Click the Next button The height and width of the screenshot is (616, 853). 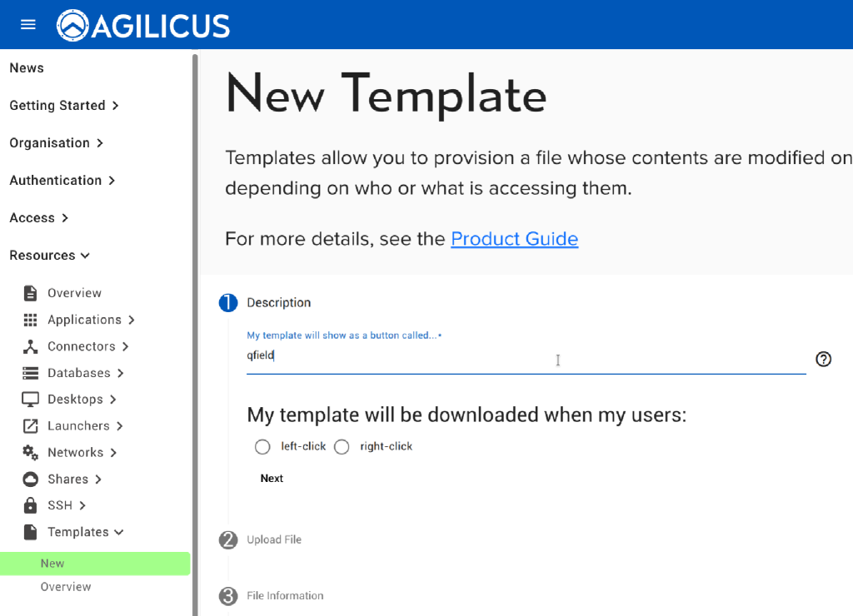(x=272, y=479)
